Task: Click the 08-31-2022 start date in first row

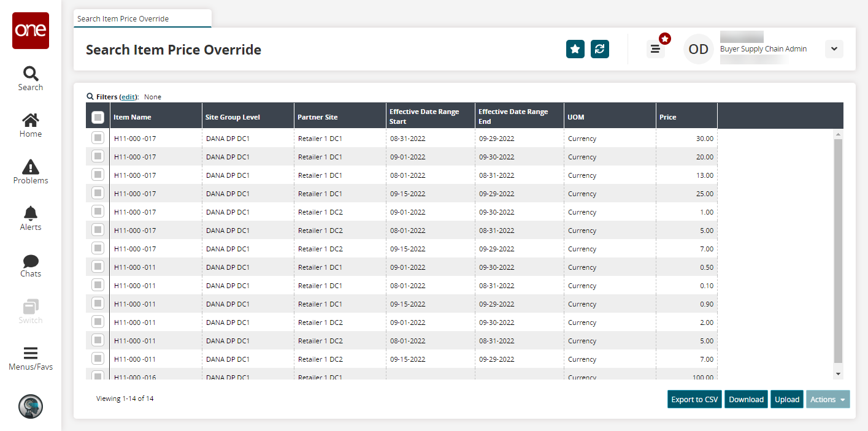Action: [x=408, y=139]
